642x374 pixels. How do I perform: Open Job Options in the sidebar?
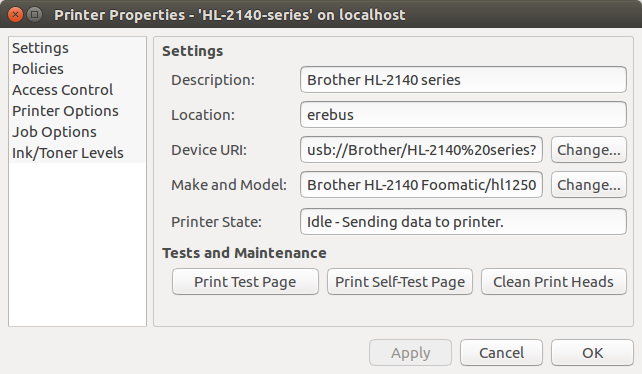tap(77, 132)
